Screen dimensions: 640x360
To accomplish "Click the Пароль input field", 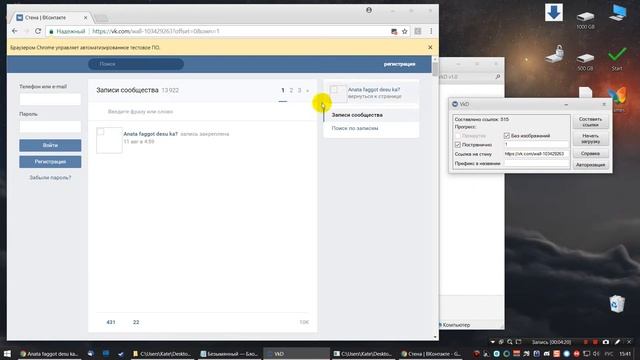I will [x=50, y=127].
